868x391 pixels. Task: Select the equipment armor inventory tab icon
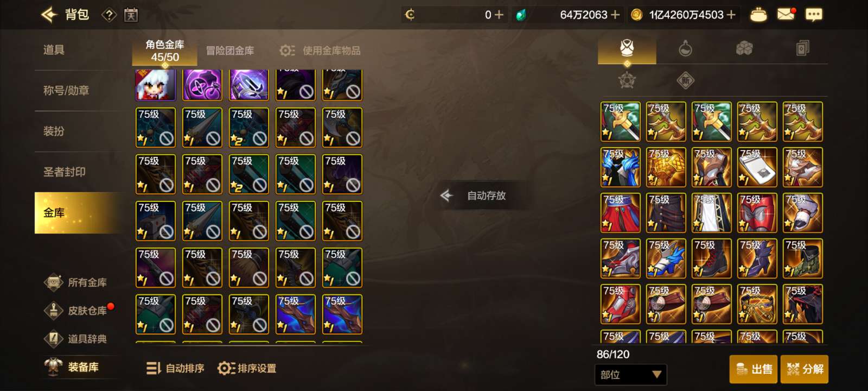(x=627, y=48)
